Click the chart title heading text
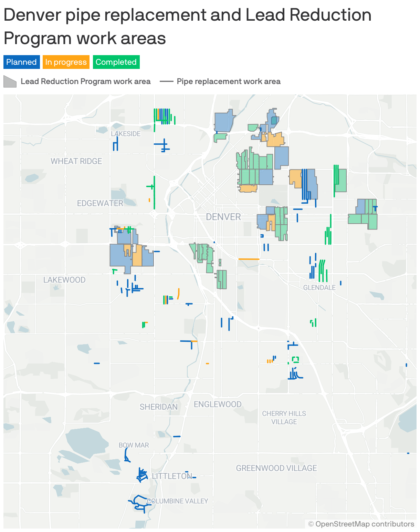 pyautogui.click(x=187, y=27)
